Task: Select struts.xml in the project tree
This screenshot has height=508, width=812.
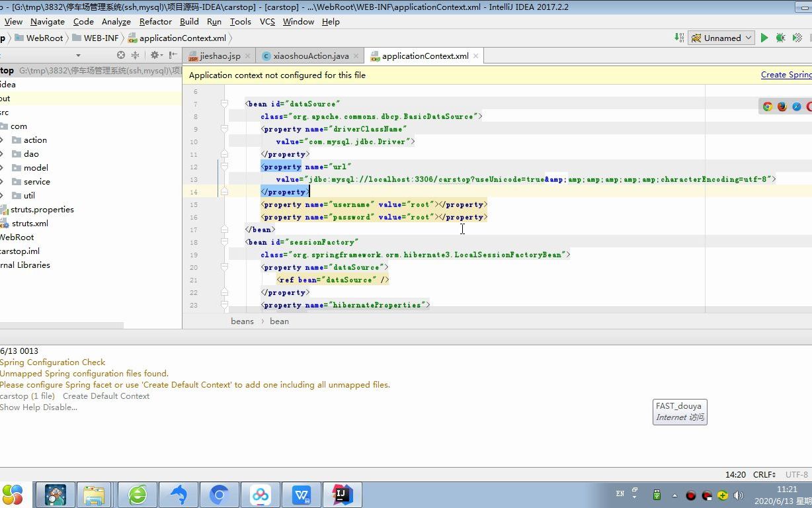Action: (x=29, y=223)
